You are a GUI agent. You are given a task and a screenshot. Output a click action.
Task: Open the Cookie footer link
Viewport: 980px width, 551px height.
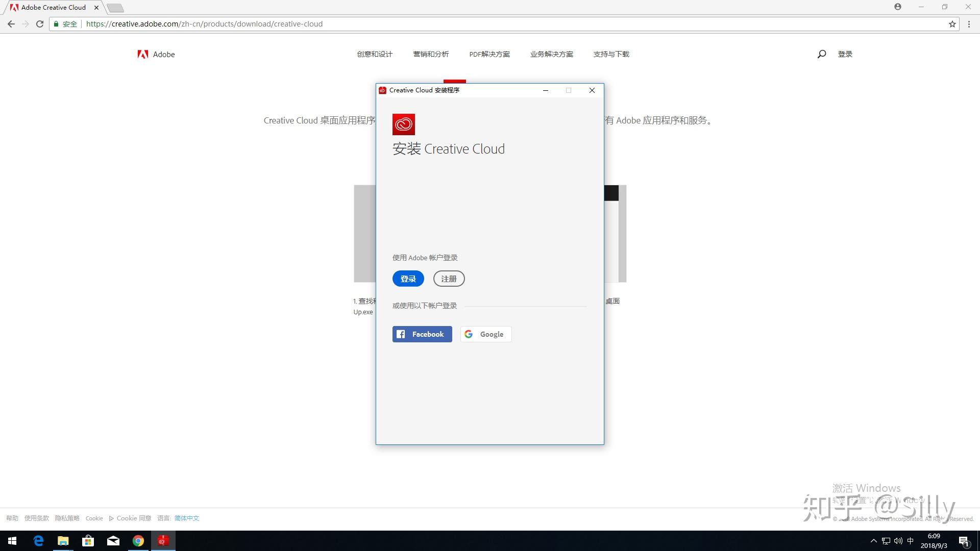tap(94, 518)
